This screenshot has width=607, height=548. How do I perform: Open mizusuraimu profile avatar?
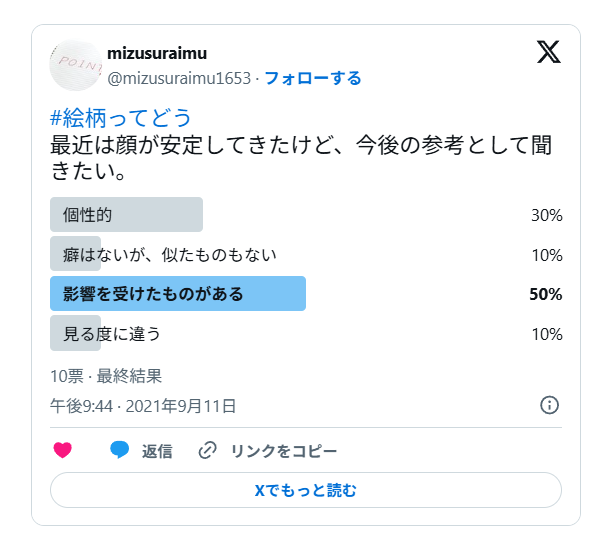74,65
